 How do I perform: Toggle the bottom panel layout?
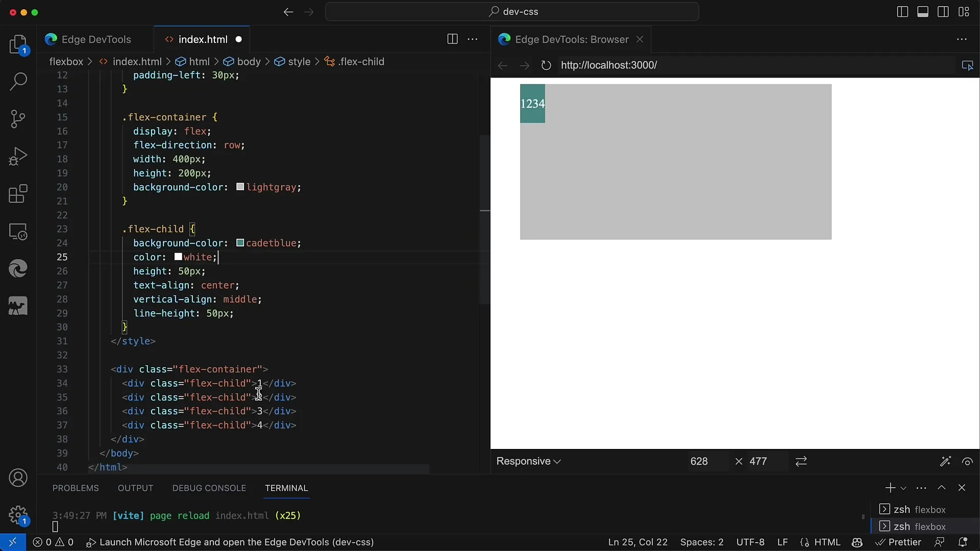tap(923, 12)
